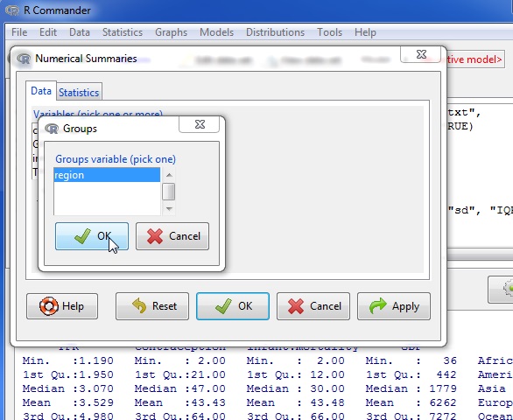Click the R icon in Groups title bar
The width and height of the screenshot is (513, 420).
[52, 129]
